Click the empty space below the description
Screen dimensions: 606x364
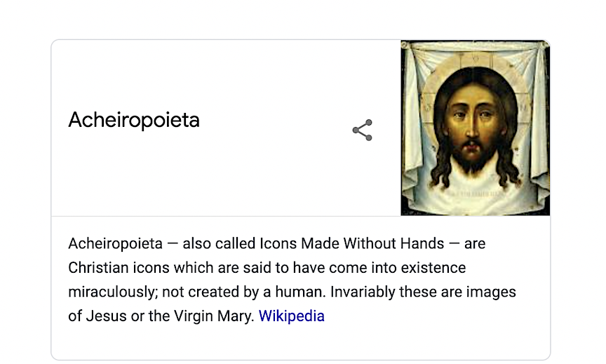pos(300,344)
